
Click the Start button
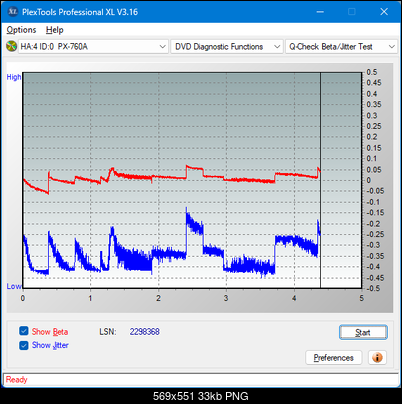363,332
